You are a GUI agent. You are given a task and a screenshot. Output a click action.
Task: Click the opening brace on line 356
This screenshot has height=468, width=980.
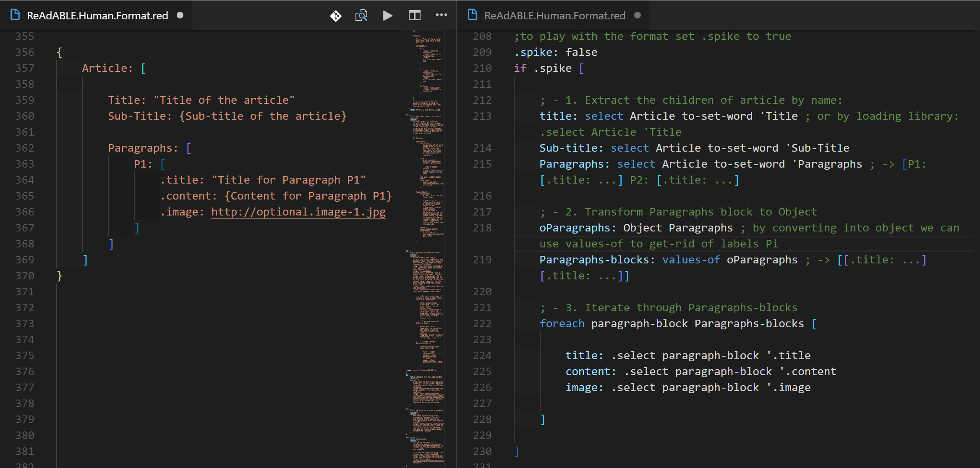pos(59,52)
